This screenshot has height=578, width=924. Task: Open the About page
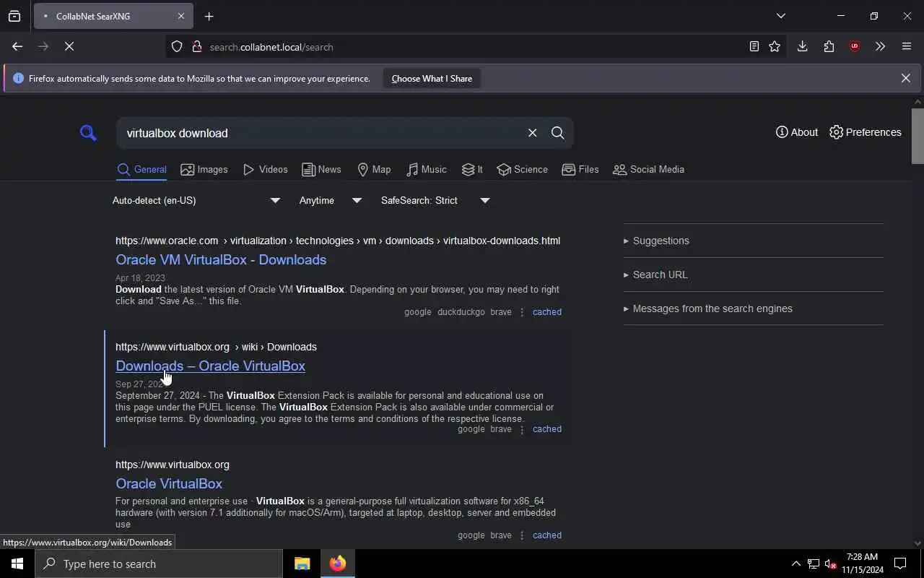797,132
